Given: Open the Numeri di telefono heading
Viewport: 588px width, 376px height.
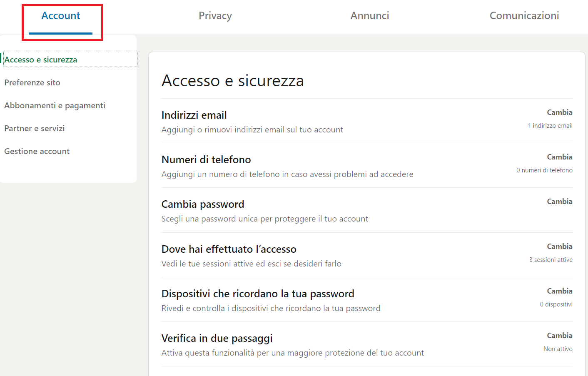Looking at the screenshot, I should coord(206,160).
